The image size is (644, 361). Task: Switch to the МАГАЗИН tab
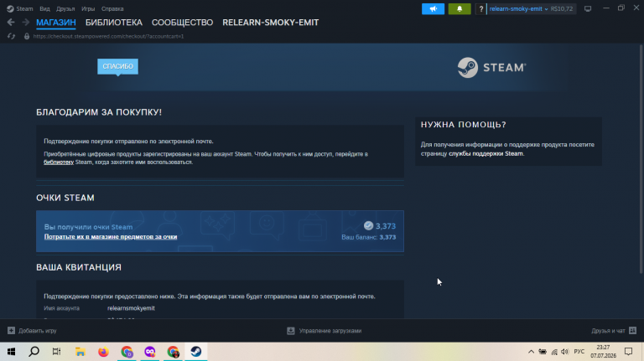[x=56, y=23]
